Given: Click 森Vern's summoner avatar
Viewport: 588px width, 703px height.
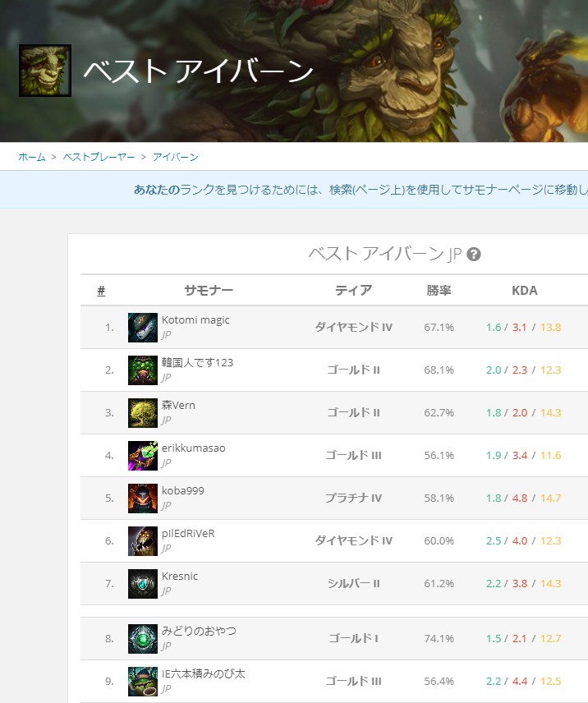Looking at the screenshot, I should tap(143, 413).
